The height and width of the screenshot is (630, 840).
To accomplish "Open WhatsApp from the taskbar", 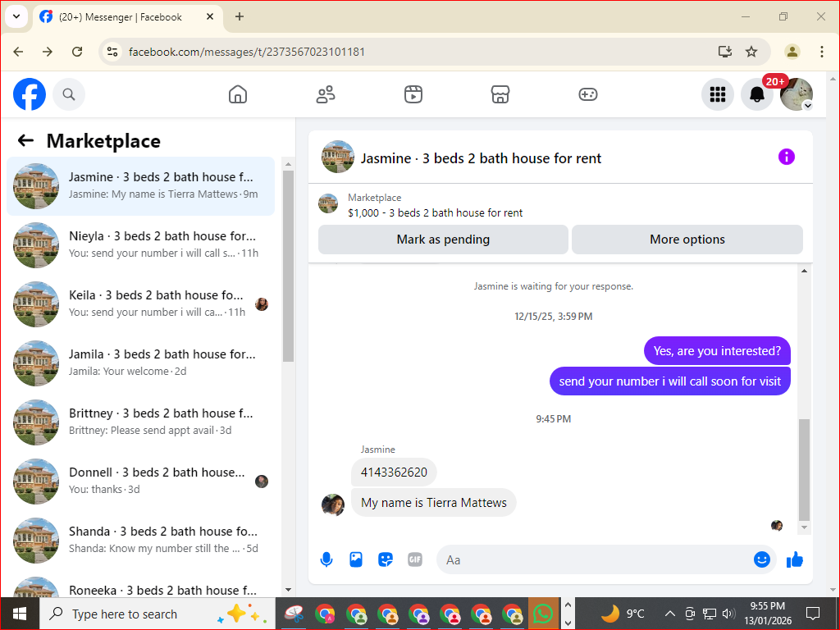I will pos(543,614).
